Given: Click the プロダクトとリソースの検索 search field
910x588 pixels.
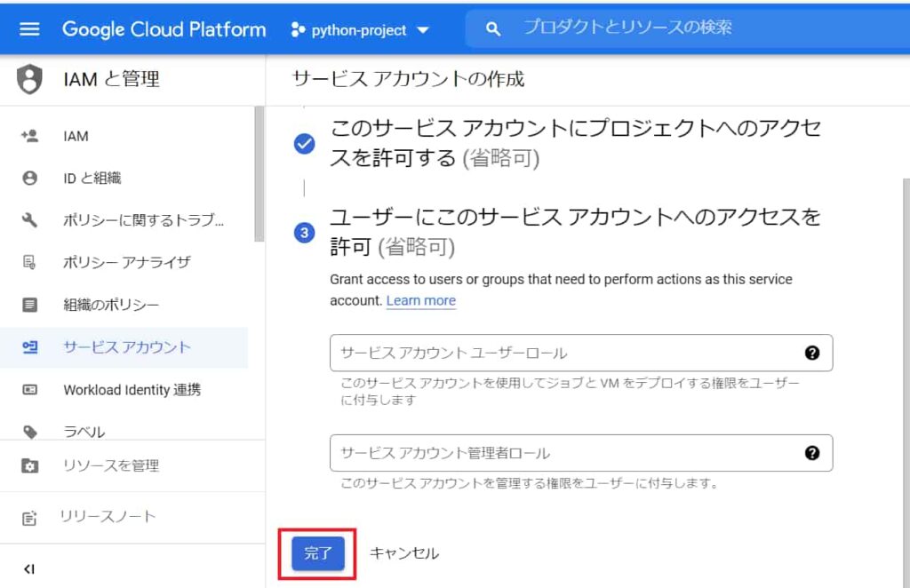Looking at the screenshot, I should coord(622,28).
